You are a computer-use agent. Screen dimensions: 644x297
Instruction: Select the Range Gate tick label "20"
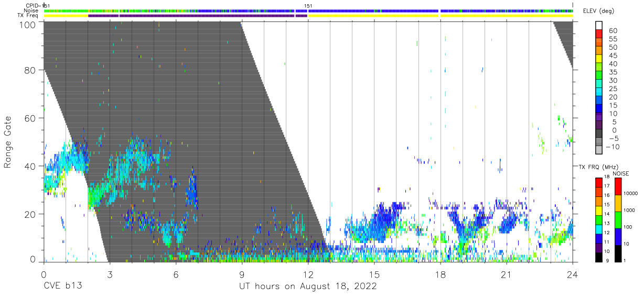coord(30,214)
